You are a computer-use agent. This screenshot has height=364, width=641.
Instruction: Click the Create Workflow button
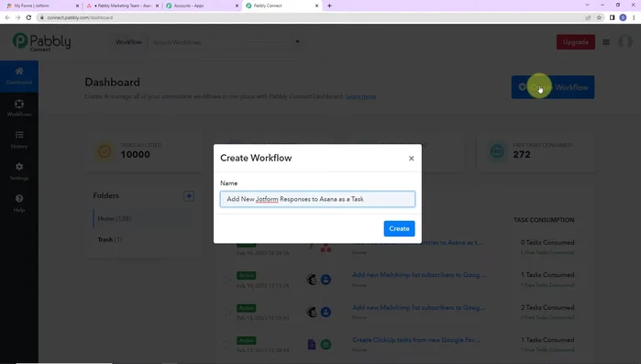[x=553, y=87]
